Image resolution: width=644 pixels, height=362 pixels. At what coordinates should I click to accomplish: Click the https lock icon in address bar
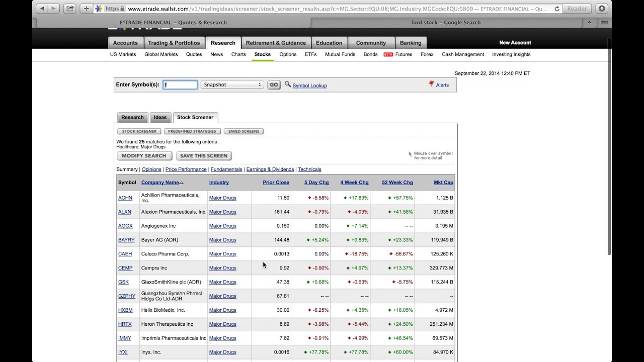click(x=122, y=8)
